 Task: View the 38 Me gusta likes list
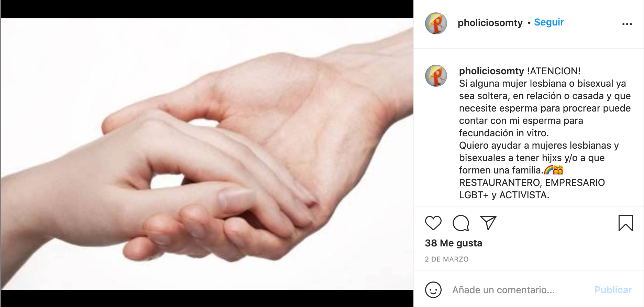coord(453,243)
